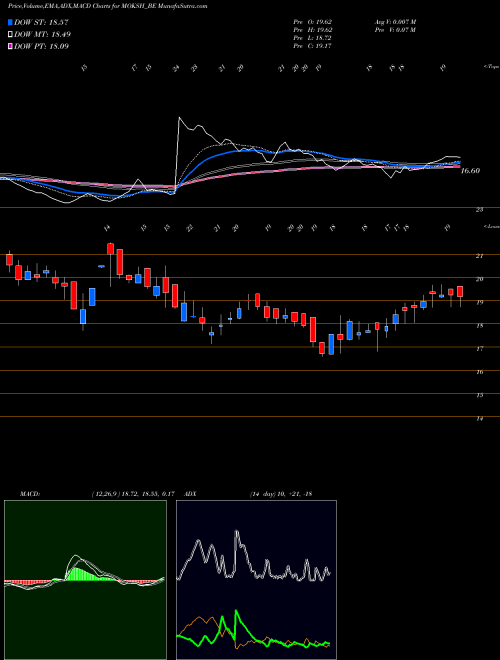Click the 21 price axis label
The height and width of the screenshot is (660, 500).
(479, 256)
